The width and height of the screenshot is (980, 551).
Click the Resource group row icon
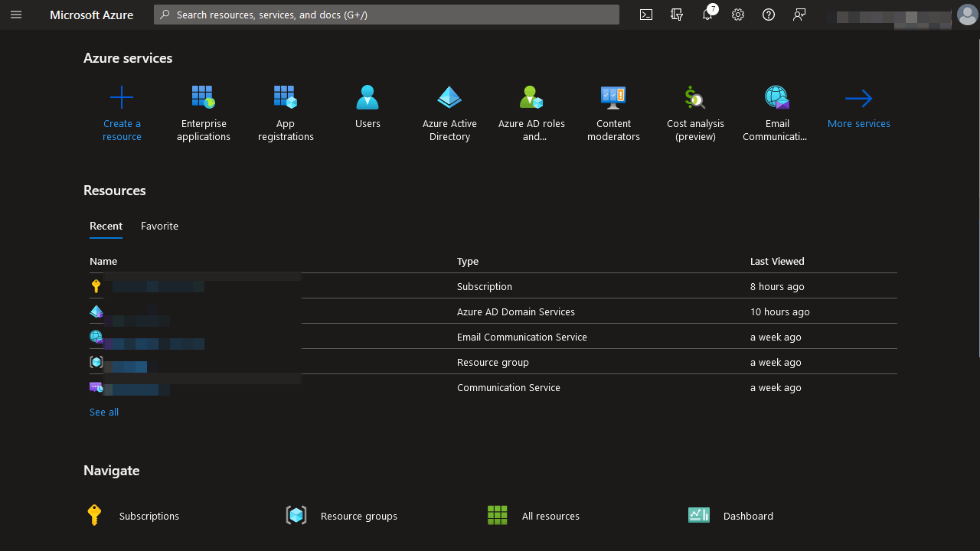(96, 362)
